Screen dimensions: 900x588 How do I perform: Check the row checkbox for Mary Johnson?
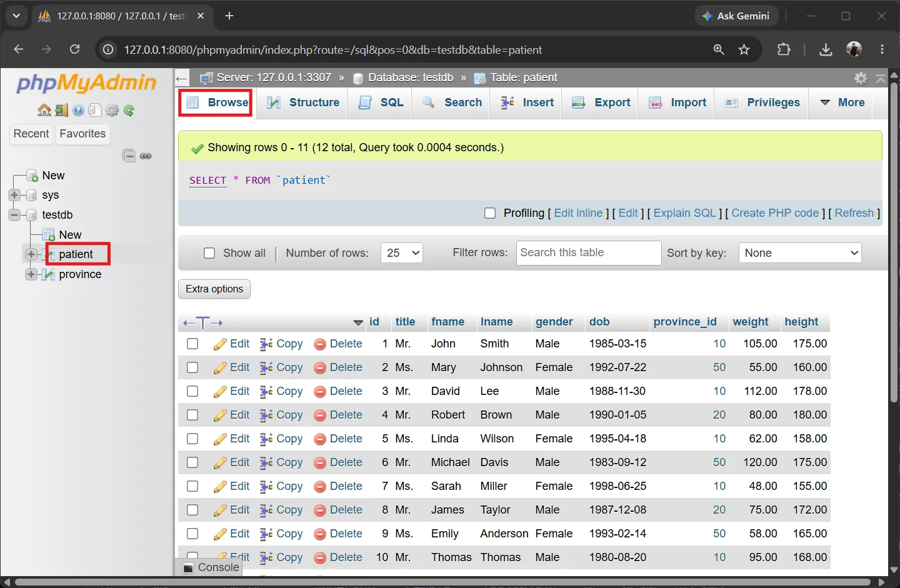pyautogui.click(x=192, y=367)
